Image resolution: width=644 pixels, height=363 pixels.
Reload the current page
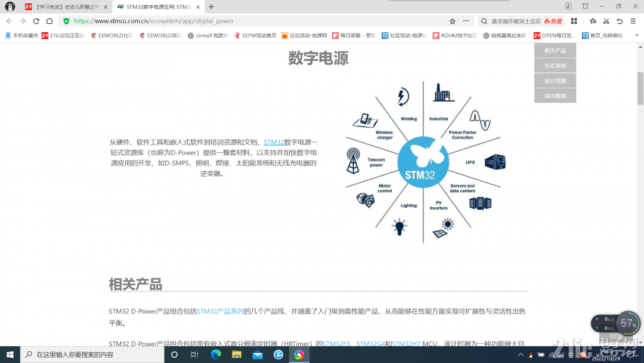pyautogui.click(x=36, y=21)
